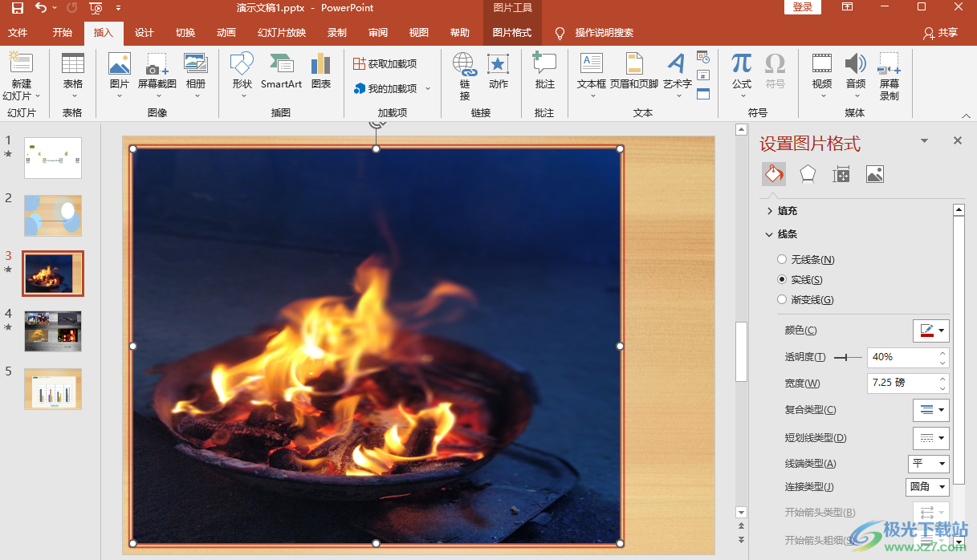977x560 pixels.
Task: Start screen recording with 屏幕录制
Action: (x=889, y=77)
